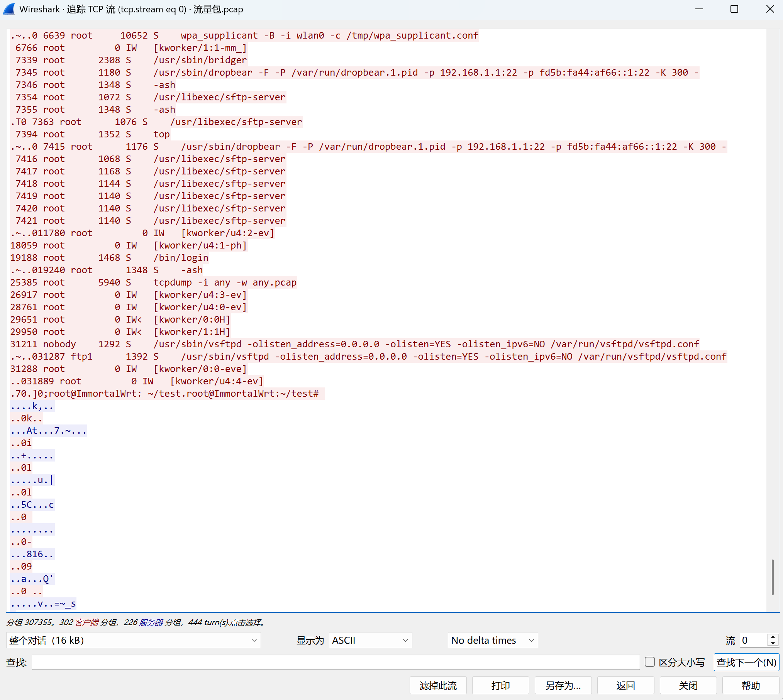This screenshot has height=700, width=783.
Task: Open the ASCII display format dropdown
Action: [x=370, y=641]
